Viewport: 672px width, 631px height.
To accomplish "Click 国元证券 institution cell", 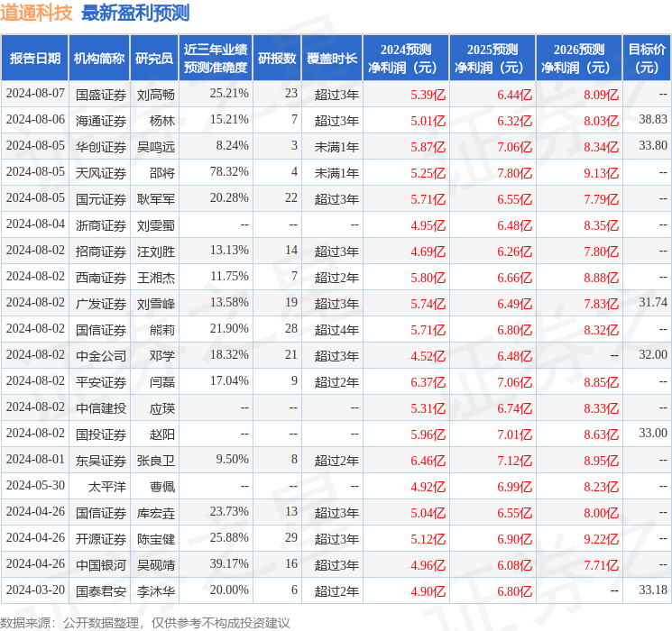I will (101, 199).
